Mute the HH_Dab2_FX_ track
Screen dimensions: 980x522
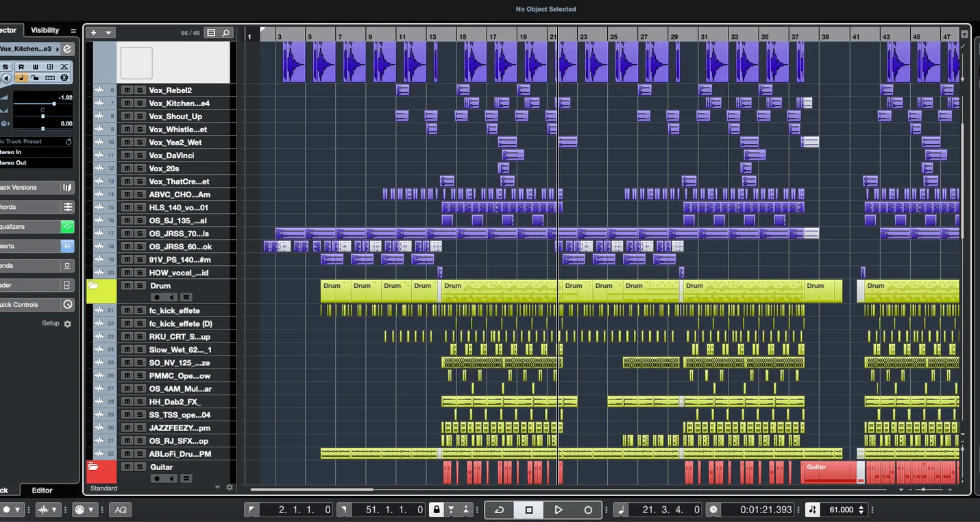127,401
